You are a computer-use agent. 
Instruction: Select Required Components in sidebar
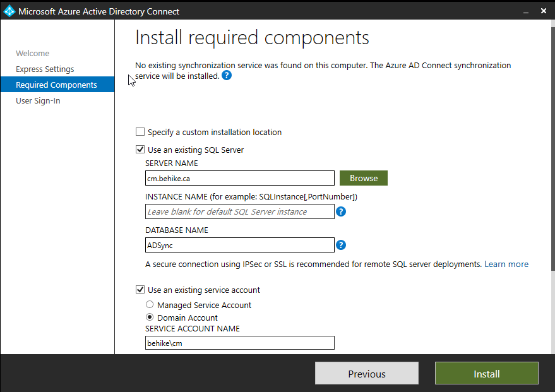[56, 85]
